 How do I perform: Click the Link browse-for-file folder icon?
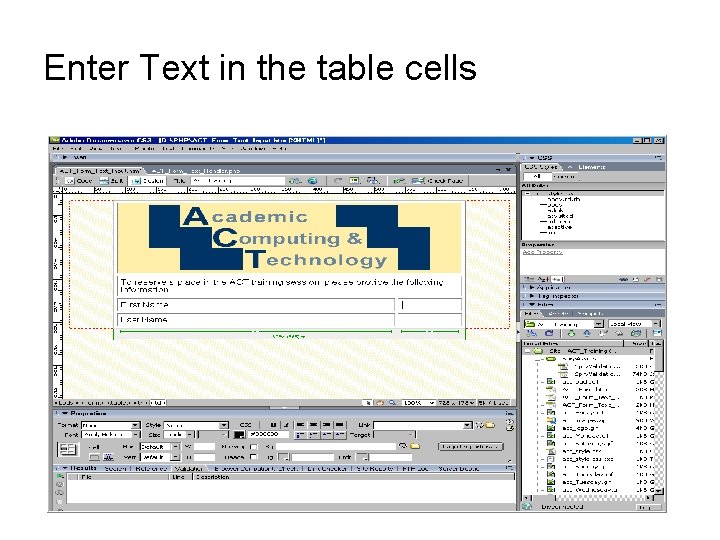pyautogui.click(x=490, y=425)
